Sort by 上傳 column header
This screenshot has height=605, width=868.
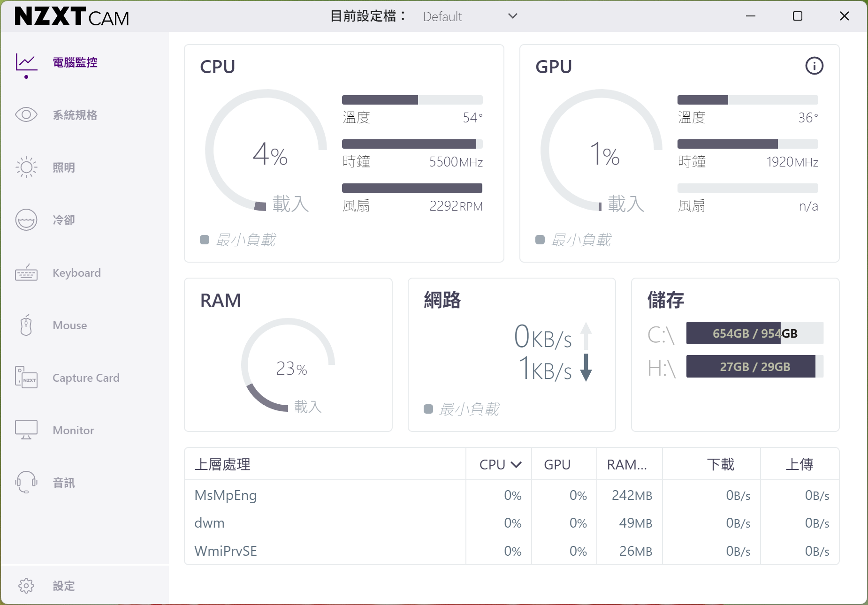point(799,464)
